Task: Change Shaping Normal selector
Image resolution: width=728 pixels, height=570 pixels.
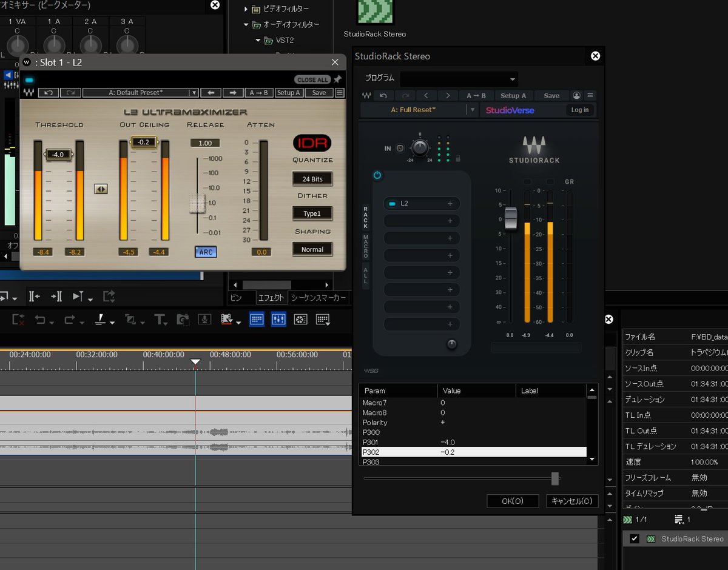Action: (x=312, y=249)
